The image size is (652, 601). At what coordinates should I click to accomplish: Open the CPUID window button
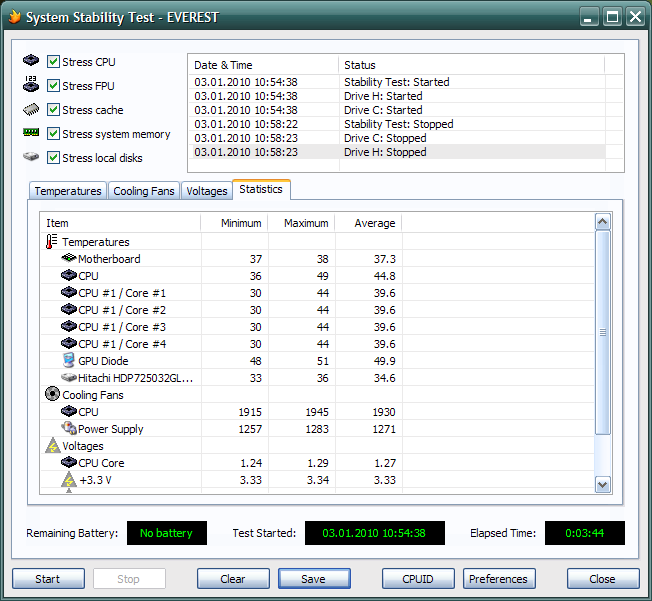(x=417, y=579)
